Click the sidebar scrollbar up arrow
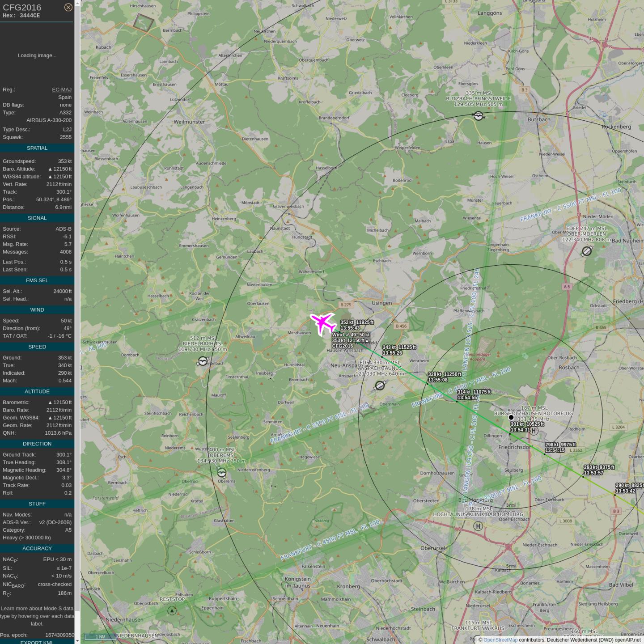 (x=77, y=3)
